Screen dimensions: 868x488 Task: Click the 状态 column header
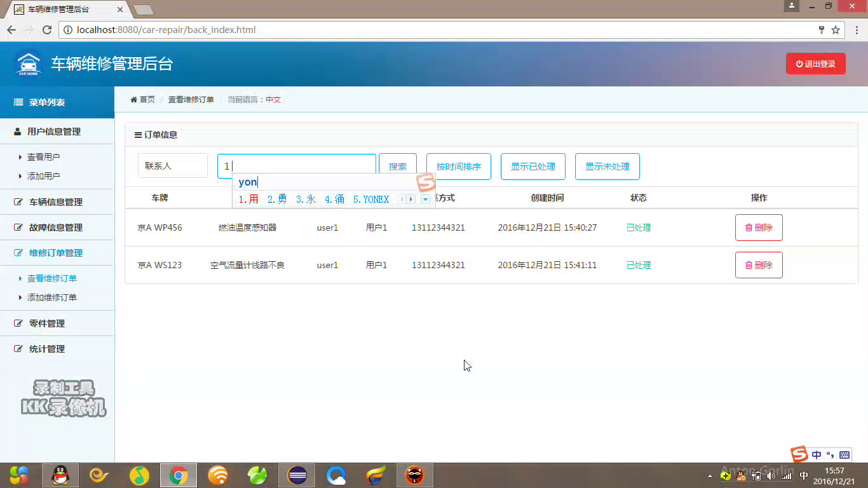(x=639, y=198)
